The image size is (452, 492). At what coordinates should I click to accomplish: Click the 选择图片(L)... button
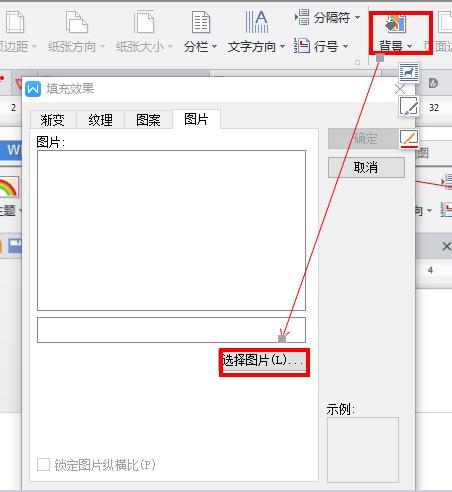(x=264, y=362)
